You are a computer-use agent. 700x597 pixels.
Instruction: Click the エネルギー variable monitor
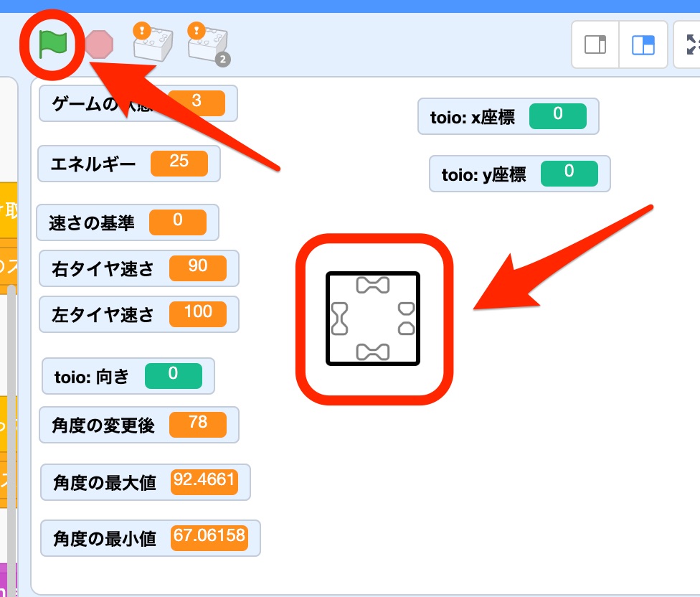point(129,164)
